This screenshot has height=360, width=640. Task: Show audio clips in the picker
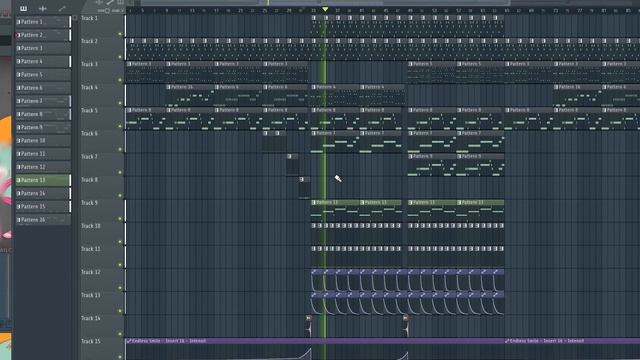[x=42, y=8]
